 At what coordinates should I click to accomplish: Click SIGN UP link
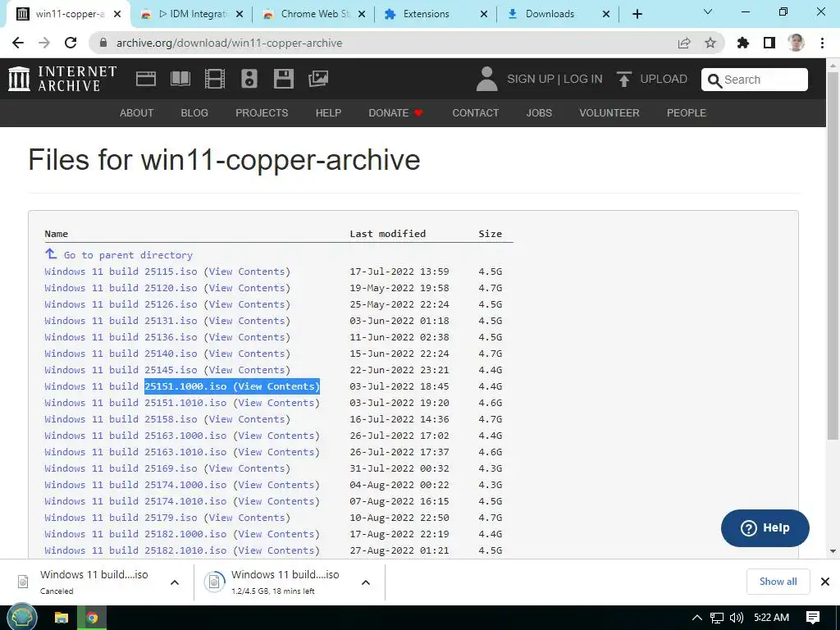531,79
